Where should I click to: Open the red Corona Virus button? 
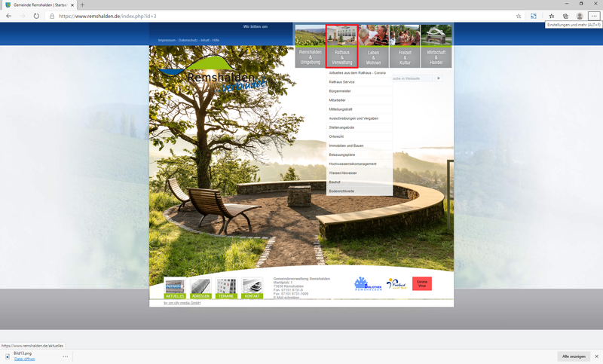422,283
